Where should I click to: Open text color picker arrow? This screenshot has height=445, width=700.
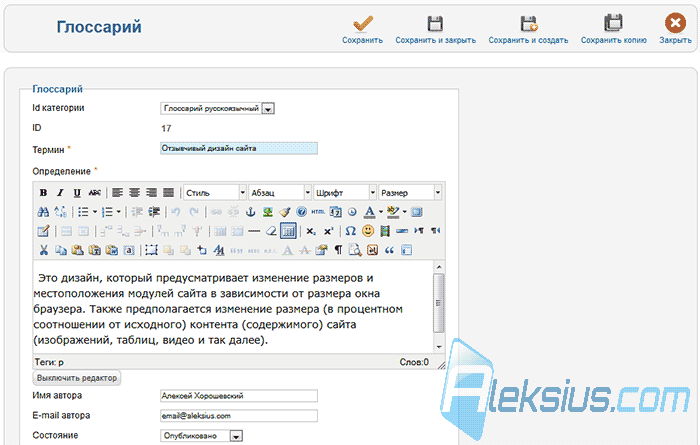click(x=381, y=212)
